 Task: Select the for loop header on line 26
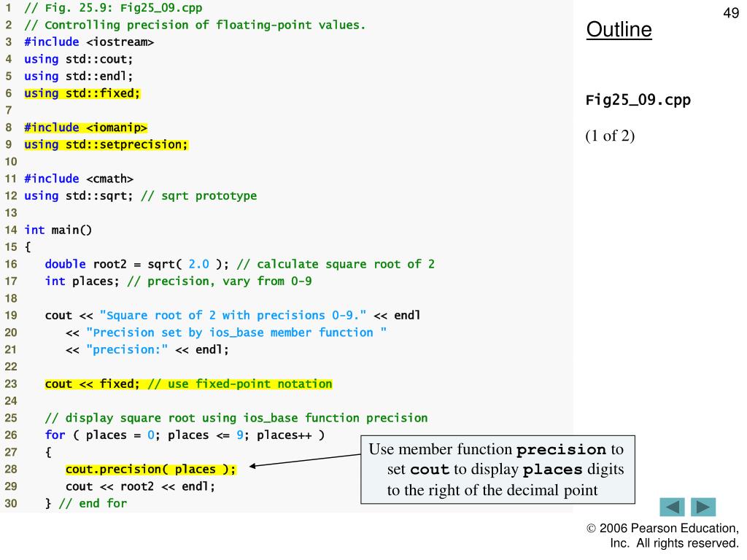185,435
